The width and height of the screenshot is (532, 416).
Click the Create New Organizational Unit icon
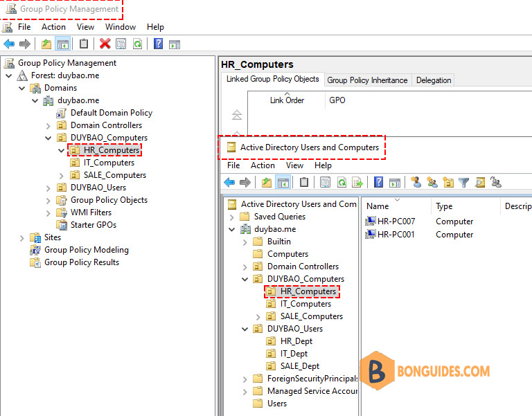(448, 183)
